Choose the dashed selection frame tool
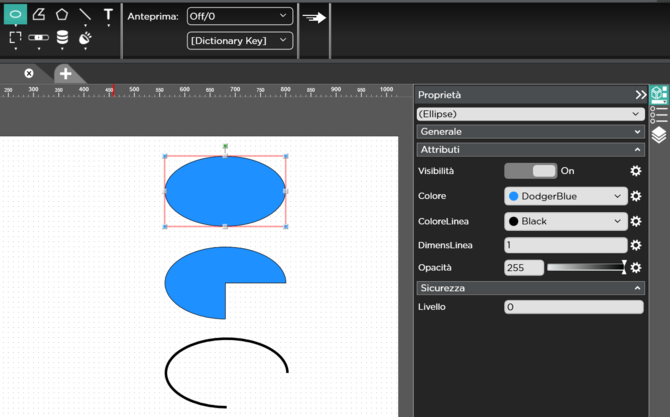This screenshot has width=670, height=417. 16,38
